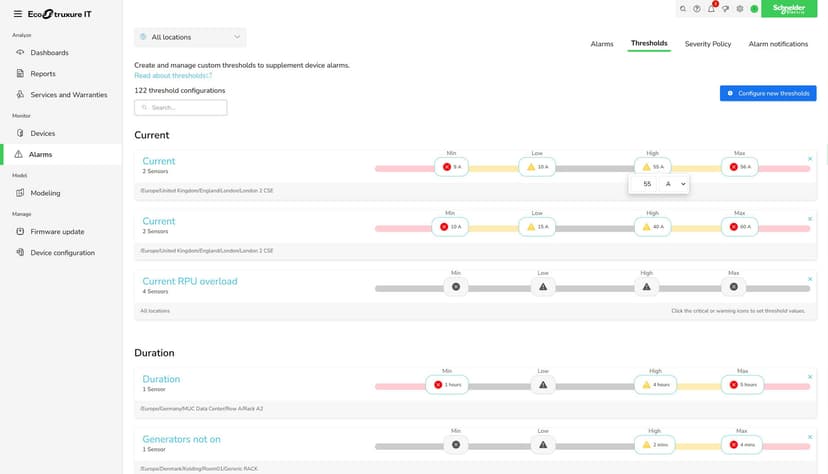Click Duration High 4 hours marker
The height and width of the screenshot is (474, 828).
(x=655, y=385)
